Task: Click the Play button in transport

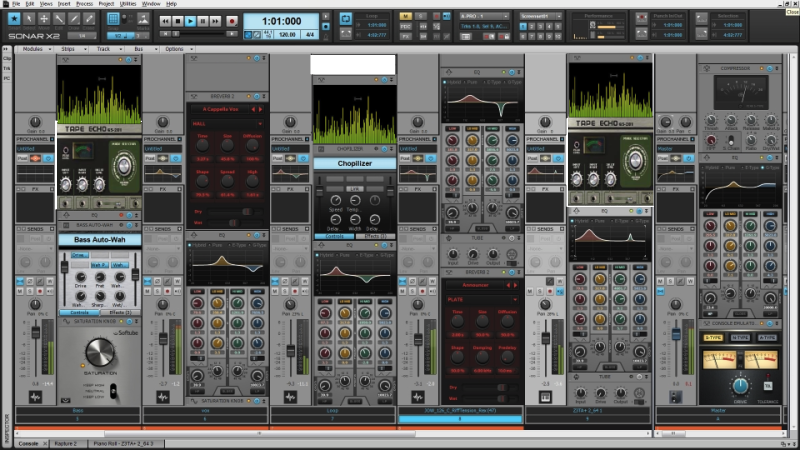Action: pyautogui.click(x=192, y=21)
